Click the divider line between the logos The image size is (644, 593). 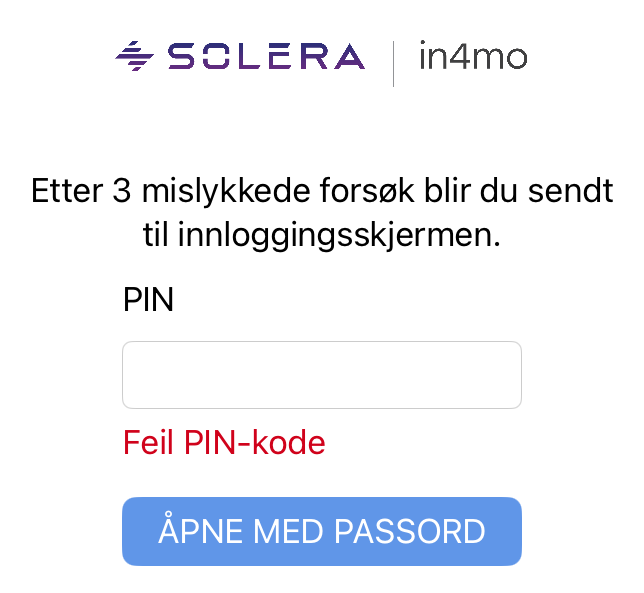click(x=393, y=63)
